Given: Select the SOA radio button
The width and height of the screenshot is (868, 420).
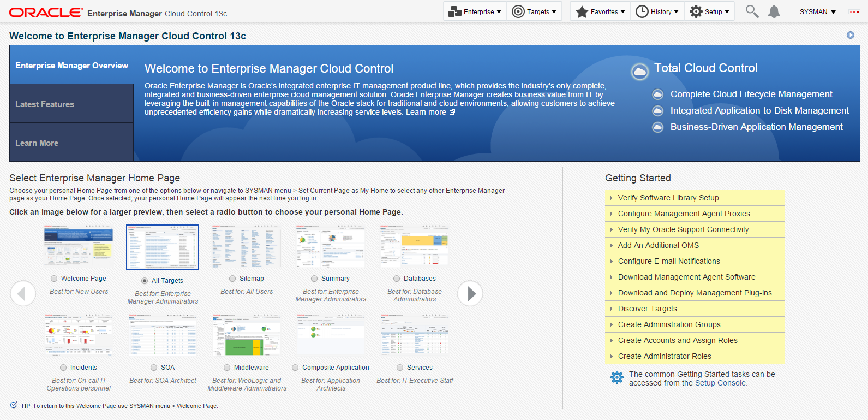Looking at the screenshot, I should [154, 368].
